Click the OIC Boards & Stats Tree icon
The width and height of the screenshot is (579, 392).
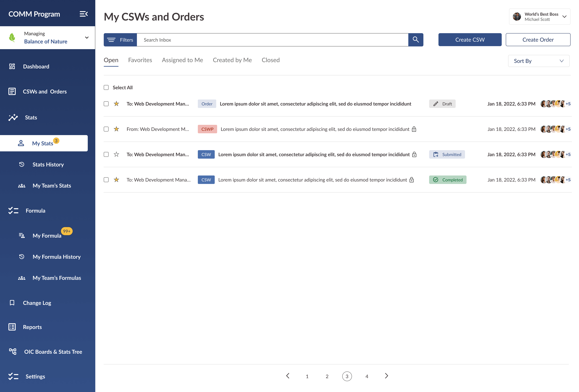[13, 351]
